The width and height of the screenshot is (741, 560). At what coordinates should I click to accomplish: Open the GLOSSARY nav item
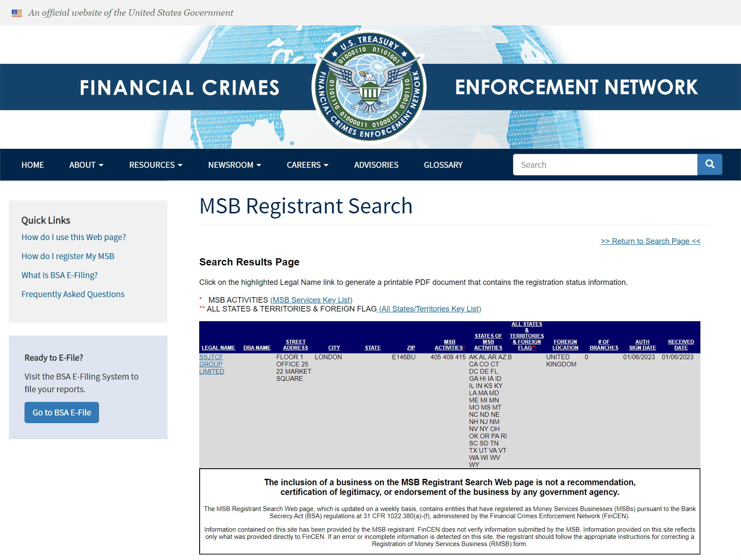443,165
